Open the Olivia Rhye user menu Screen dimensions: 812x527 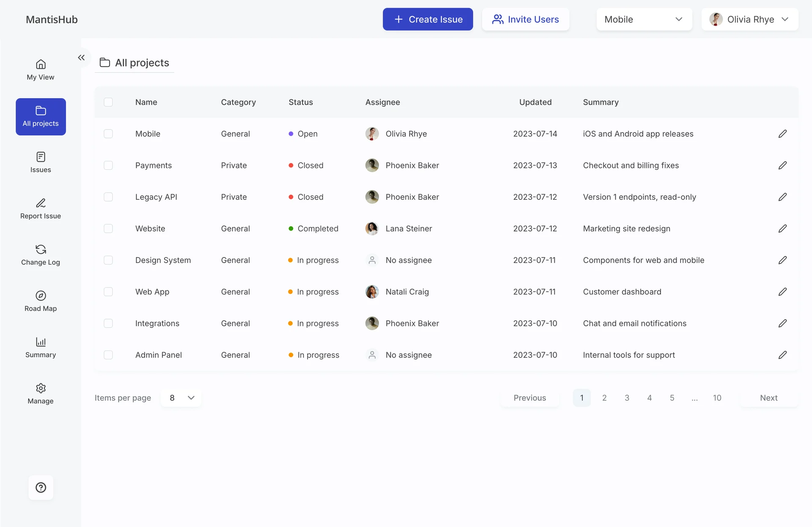tap(749, 19)
